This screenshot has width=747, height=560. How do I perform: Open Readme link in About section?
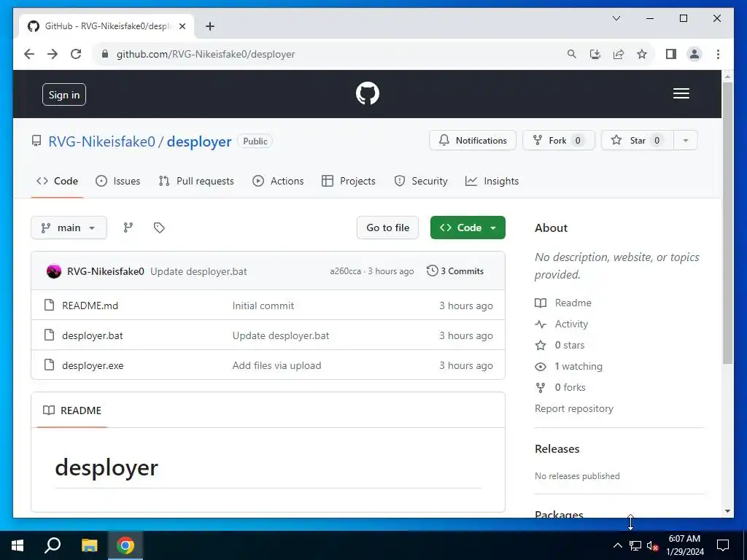563,303
